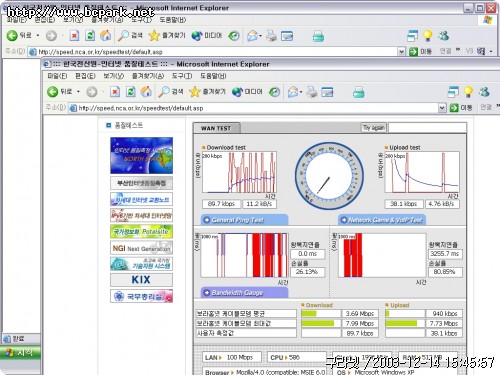Screen dimensions: 500x375
Task: Open Mail dropdown arrow in front IE window
Action: 300,92
